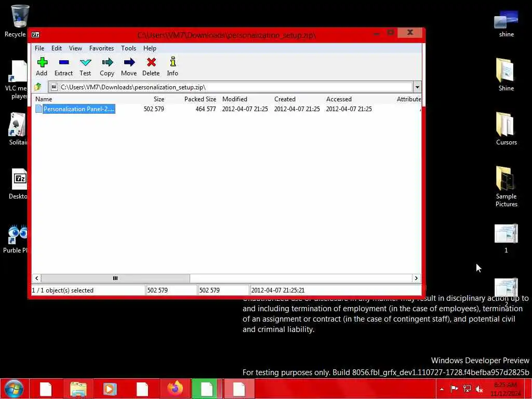Select the Solitaire desktop shortcut
The height and width of the screenshot is (399, 532).
click(x=18, y=129)
